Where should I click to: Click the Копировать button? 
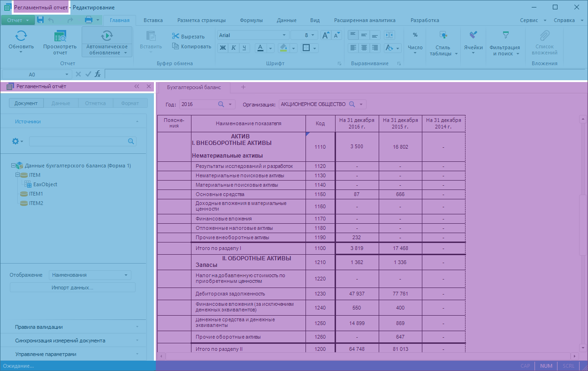click(192, 46)
